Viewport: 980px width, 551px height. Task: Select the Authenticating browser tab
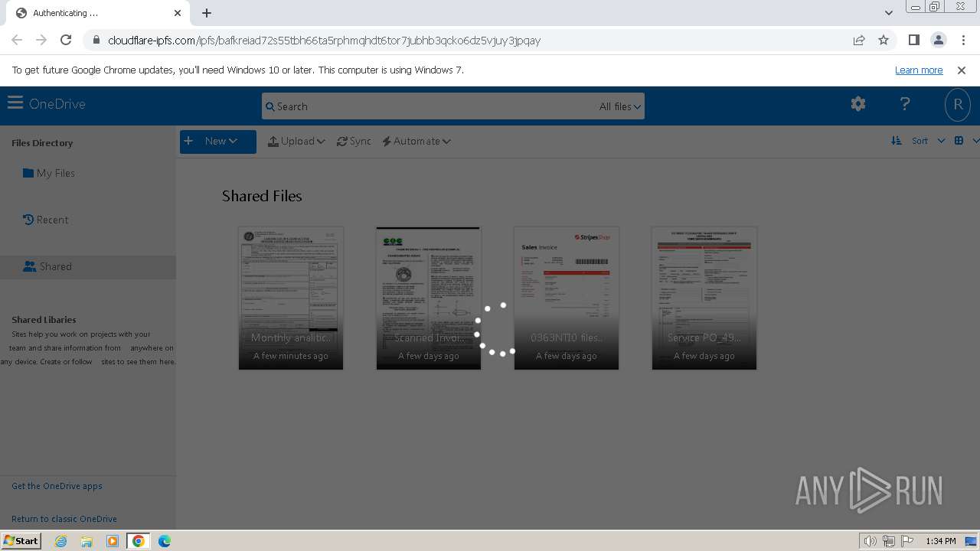pyautogui.click(x=98, y=13)
